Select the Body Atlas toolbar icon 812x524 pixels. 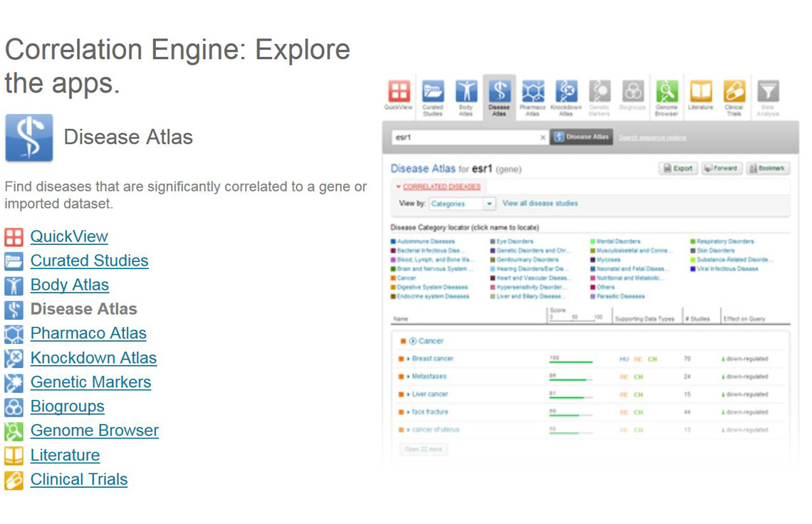(466, 93)
